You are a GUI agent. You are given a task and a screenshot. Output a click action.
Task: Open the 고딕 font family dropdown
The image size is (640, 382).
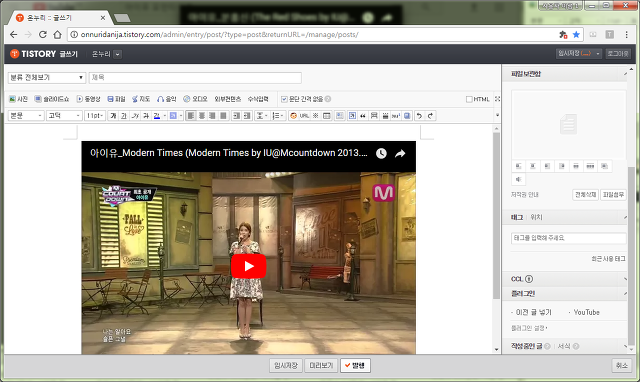(64, 116)
